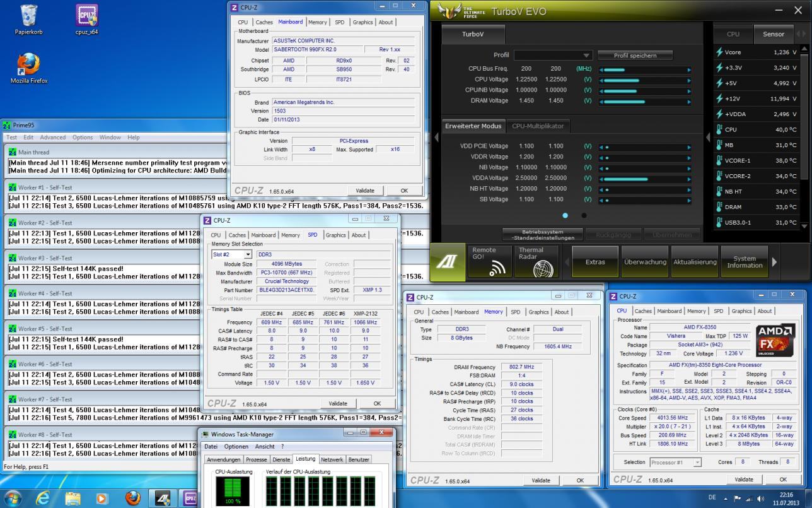Click the Firefox icon in the taskbar

[x=132, y=498]
